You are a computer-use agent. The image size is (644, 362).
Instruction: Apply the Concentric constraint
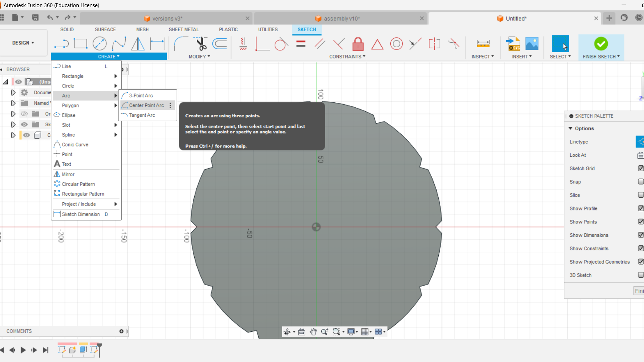396,44
